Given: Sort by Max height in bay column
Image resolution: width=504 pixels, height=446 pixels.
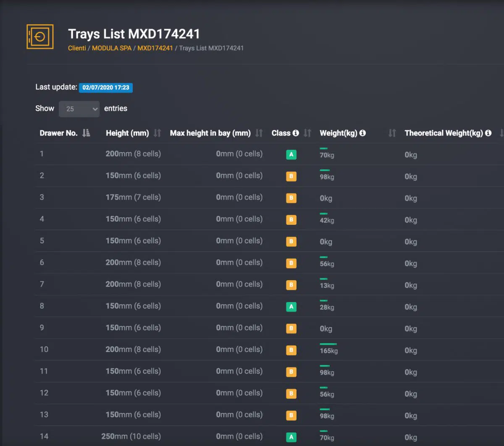Looking at the screenshot, I should [259, 133].
